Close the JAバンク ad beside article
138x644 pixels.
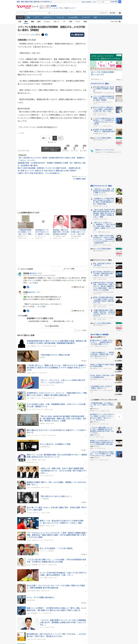121,80
